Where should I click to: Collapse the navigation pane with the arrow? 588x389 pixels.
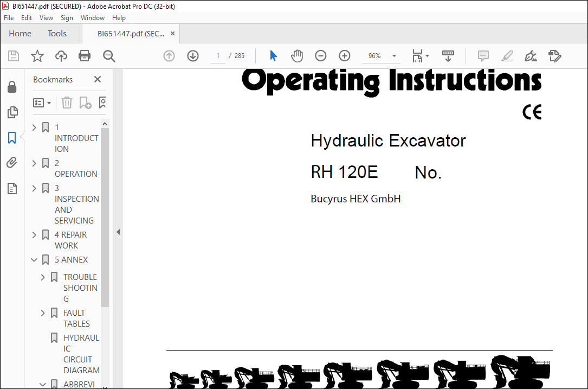pos(118,232)
